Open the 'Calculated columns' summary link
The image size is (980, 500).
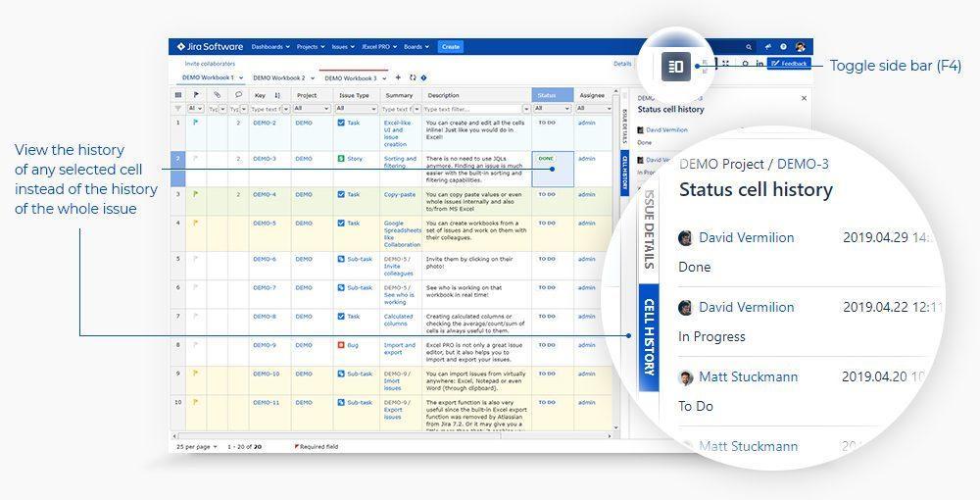pyautogui.click(x=398, y=320)
